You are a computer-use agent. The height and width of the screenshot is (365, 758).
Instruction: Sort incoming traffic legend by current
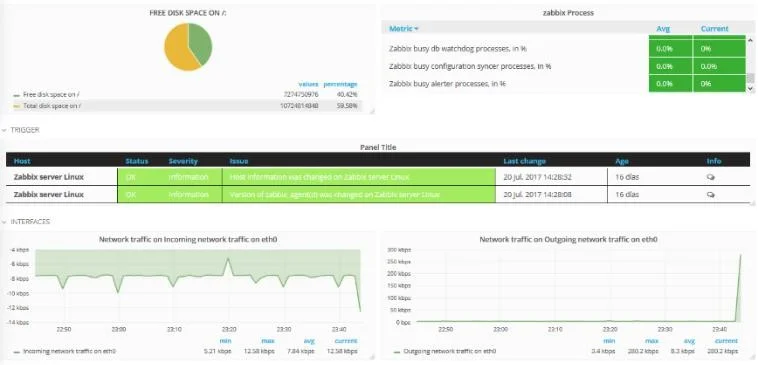[346, 341]
